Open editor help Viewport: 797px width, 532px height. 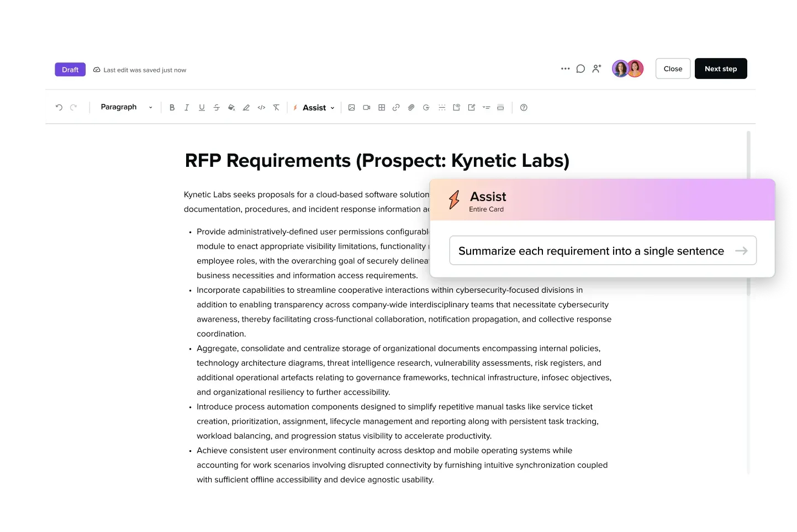pos(524,108)
